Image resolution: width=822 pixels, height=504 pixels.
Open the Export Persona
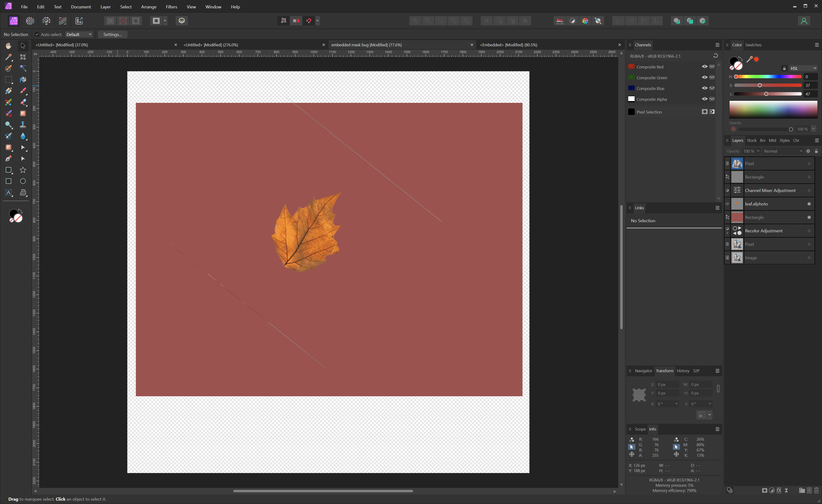(79, 21)
